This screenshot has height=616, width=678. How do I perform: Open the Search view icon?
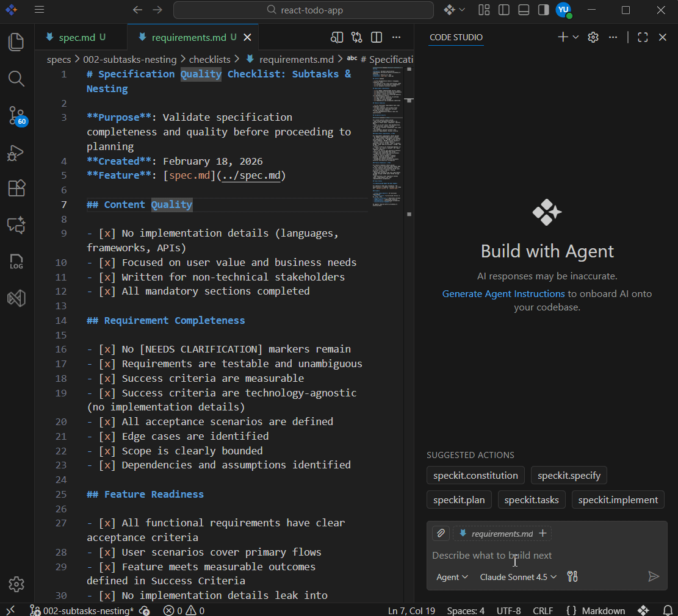tap(16, 79)
